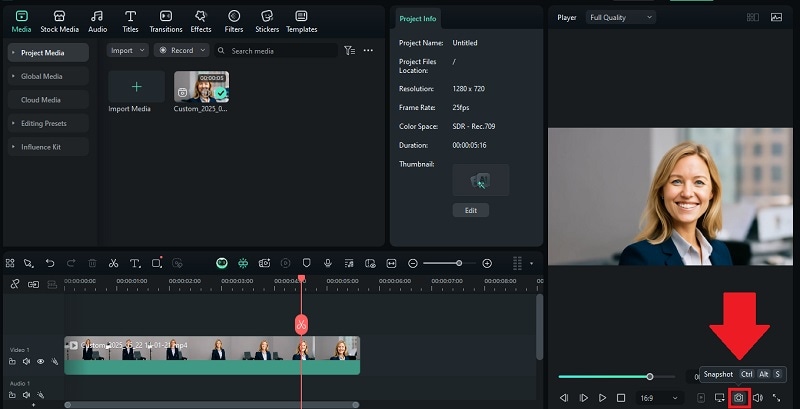Click the Edit thumbnail button
This screenshot has height=409, width=800.
click(x=471, y=210)
